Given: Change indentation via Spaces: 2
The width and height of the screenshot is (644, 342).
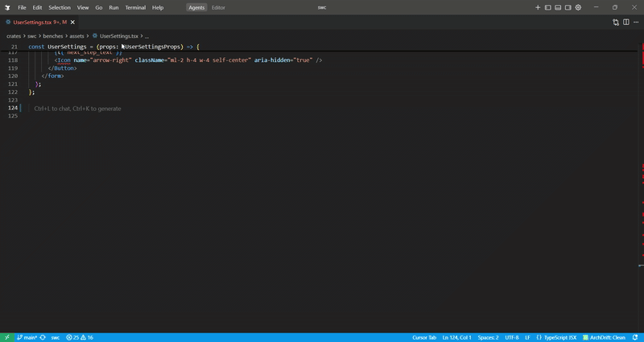Looking at the screenshot, I should pyautogui.click(x=488, y=337).
